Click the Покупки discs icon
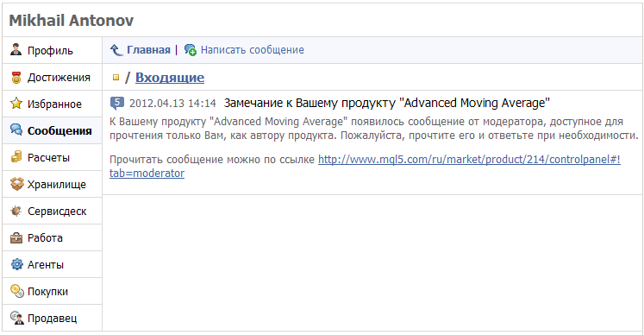Viewport: 644px width, 335px height. point(17,291)
